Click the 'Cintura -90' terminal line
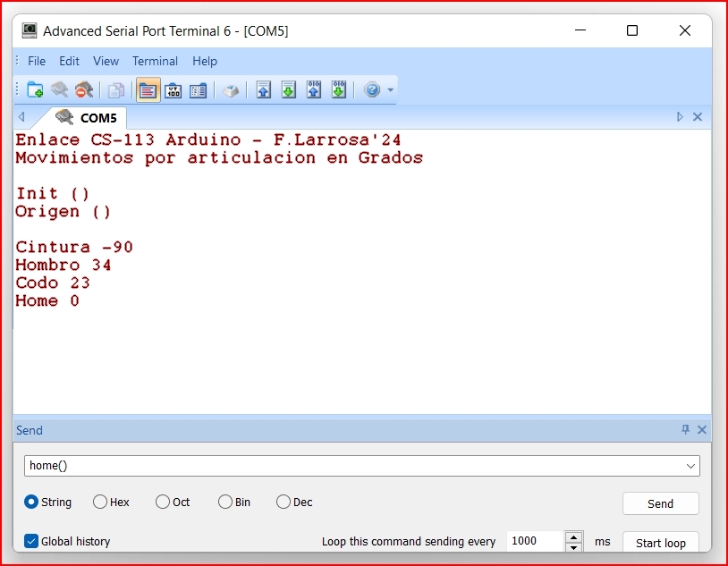This screenshot has height=566, width=728. point(74,247)
